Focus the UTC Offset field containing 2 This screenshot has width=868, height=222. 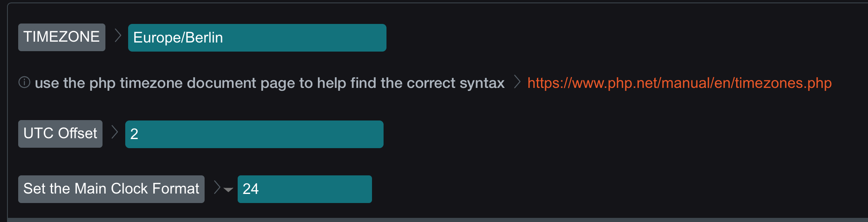click(x=254, y=134)
